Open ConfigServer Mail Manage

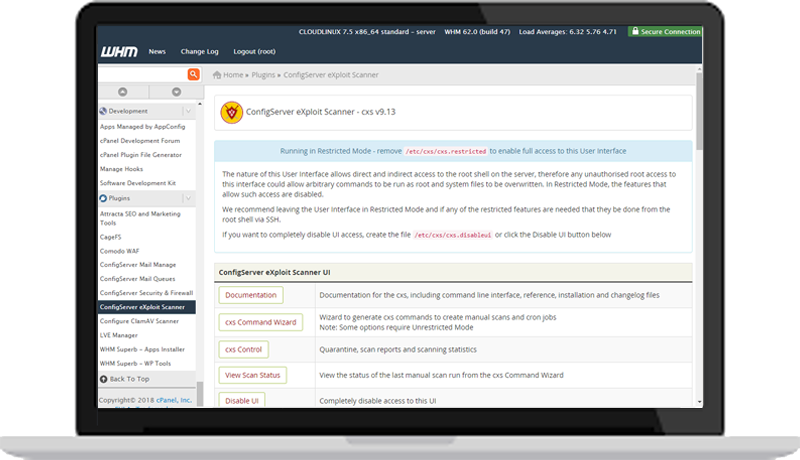tap(138, 265)
